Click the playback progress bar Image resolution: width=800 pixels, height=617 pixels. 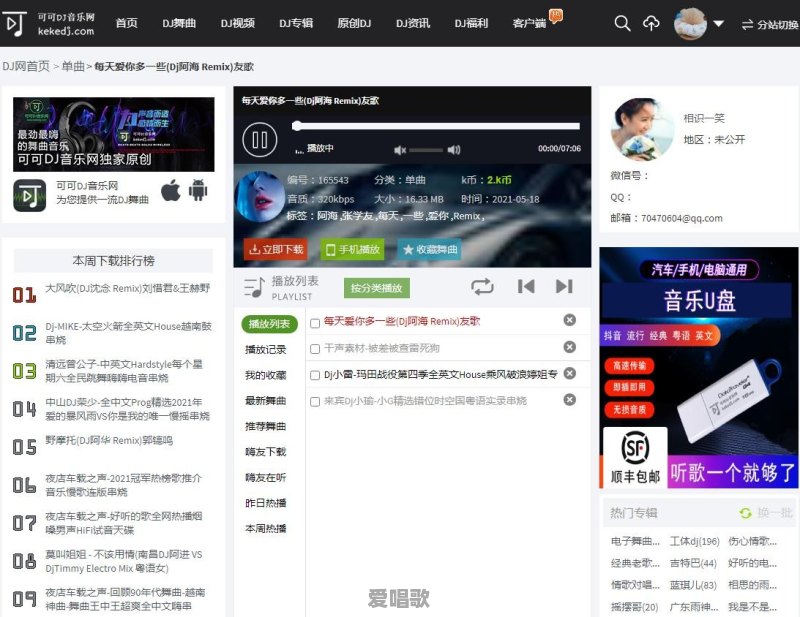tap(436, 126)
